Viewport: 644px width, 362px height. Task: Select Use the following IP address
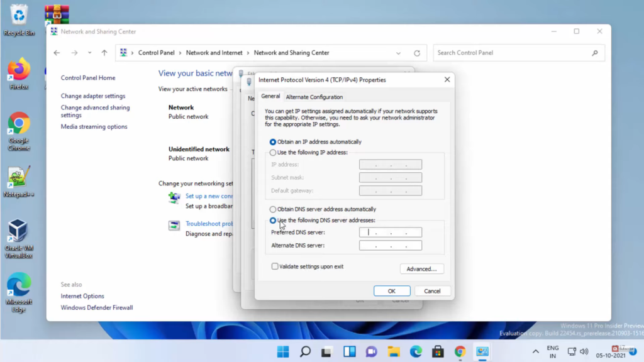[x=273, y=153]
